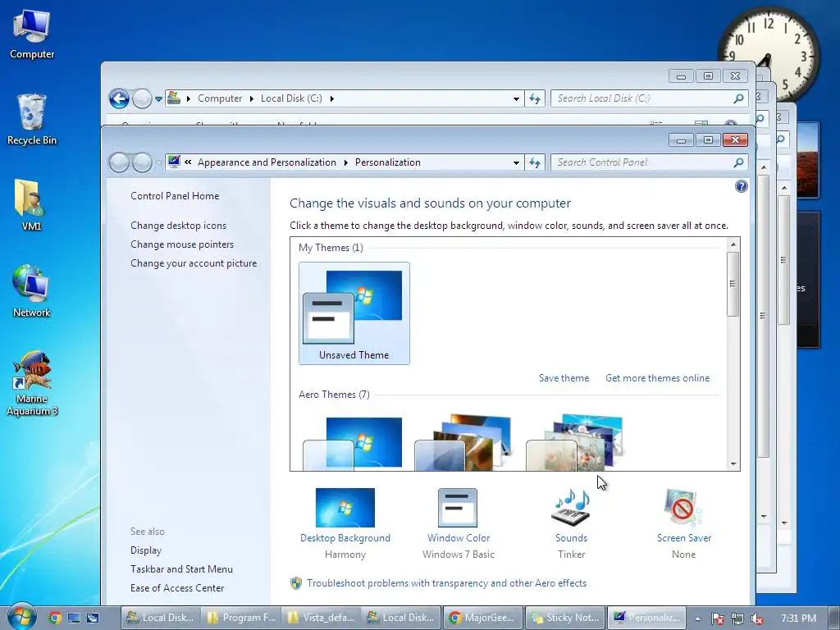Click the network tray icon

(x=737, y=619)
